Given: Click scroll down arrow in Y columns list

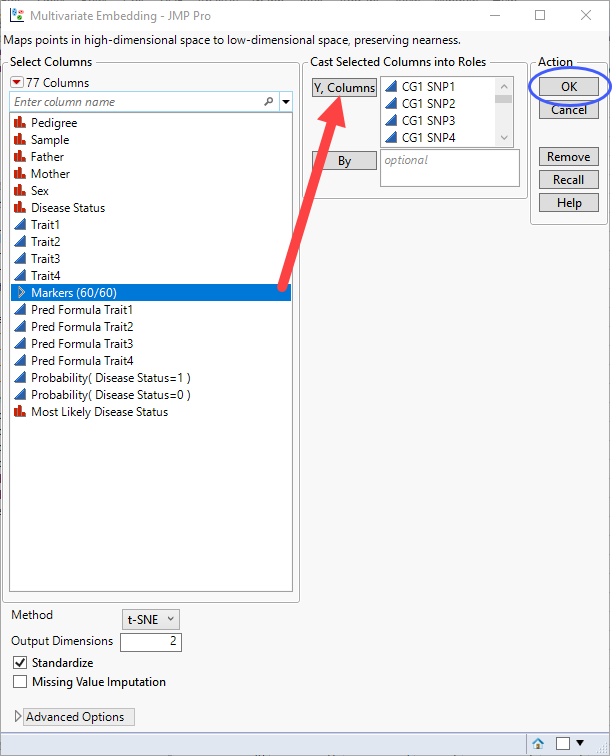Looking at the screenshot, I should (x=504, y=138).
